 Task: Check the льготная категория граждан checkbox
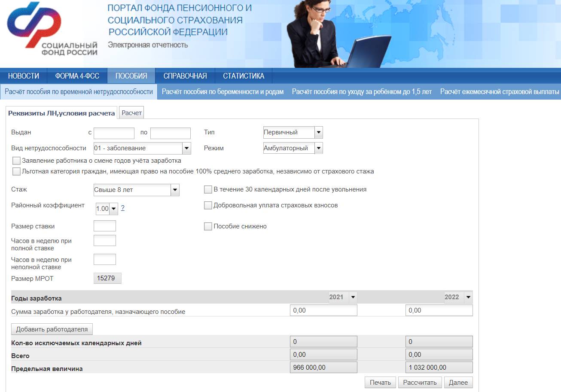[x=16, y=171]
